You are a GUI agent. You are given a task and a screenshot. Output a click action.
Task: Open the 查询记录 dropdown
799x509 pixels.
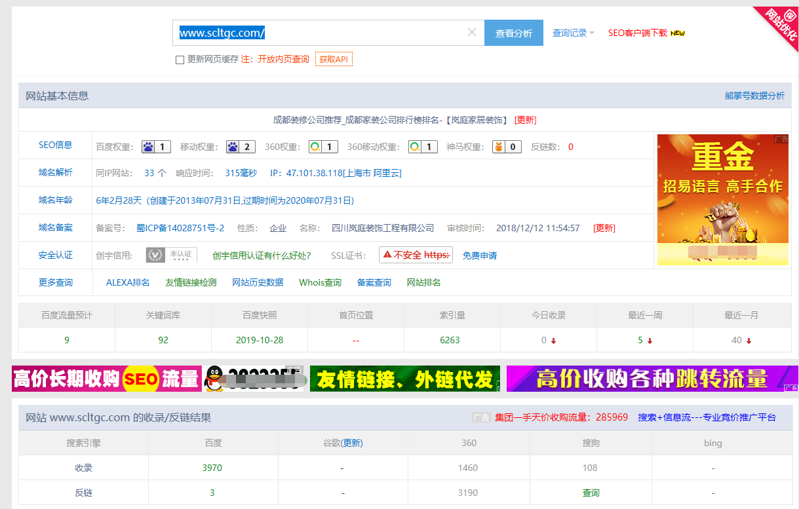[x=573, y=33]
